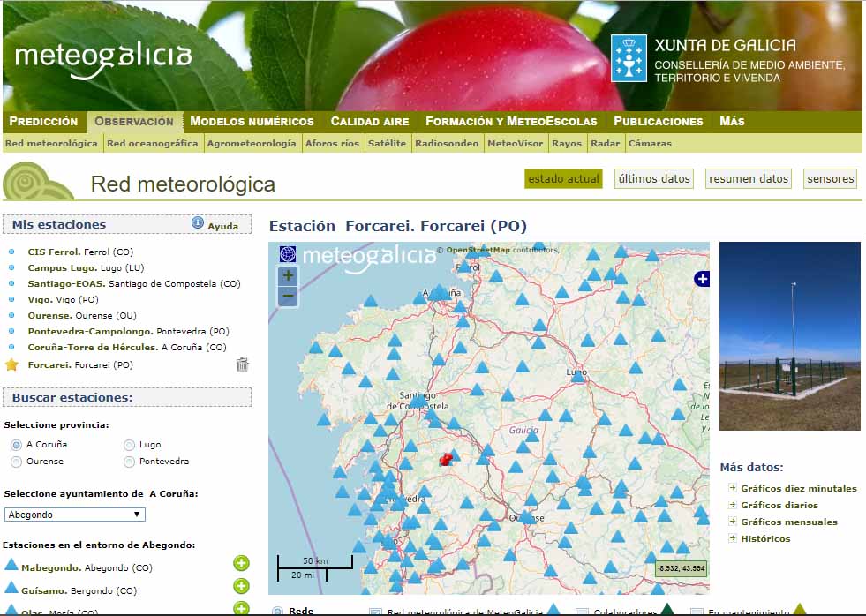Expand map layer switcher plus button

(702, 279)
